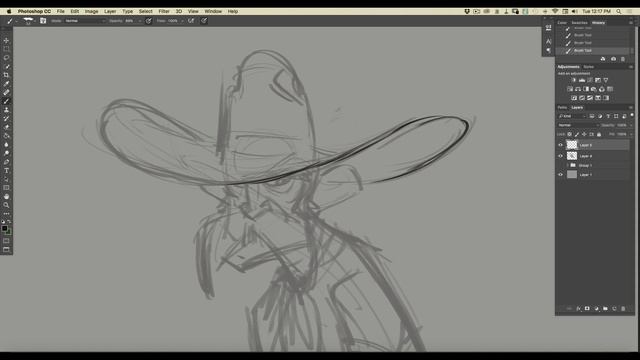The width and height of the screenshot is (640, 360).
Task: Open layer Opacity dropdown arrow
Action: tap(631, 125)
